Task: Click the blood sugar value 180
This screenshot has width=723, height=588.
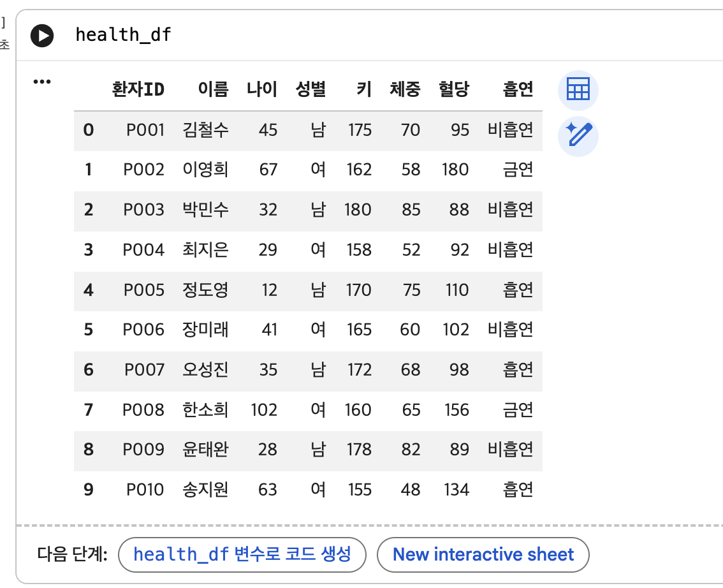Action: [x=455, y=170]
